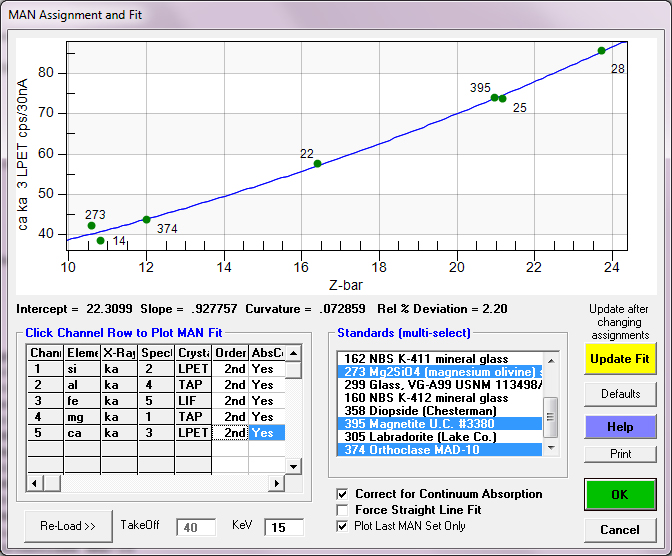Screen dimensions: 672x556
Task: Confirm with the green OK button
Action: [620, 495]
